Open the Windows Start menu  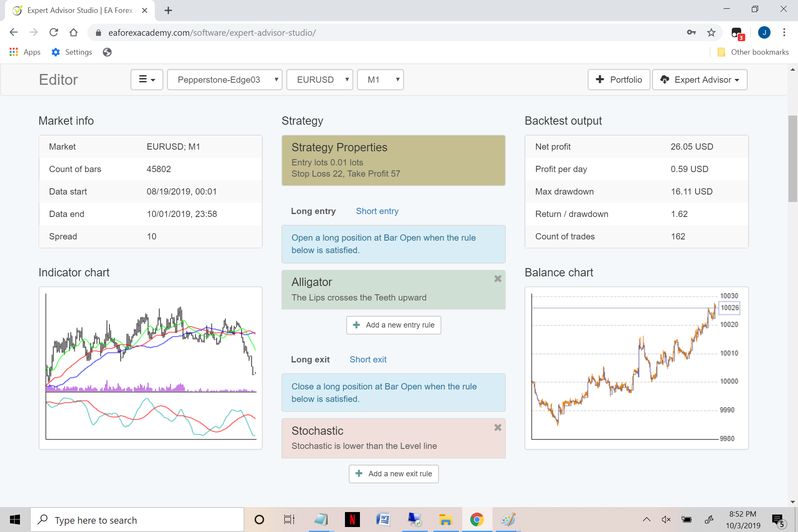[x=15, y=520]
